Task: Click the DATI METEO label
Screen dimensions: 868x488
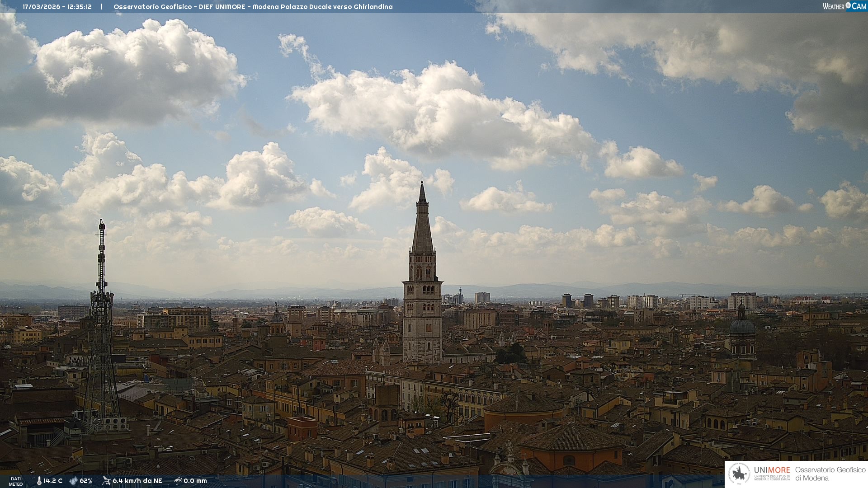Action: [16, 481]
